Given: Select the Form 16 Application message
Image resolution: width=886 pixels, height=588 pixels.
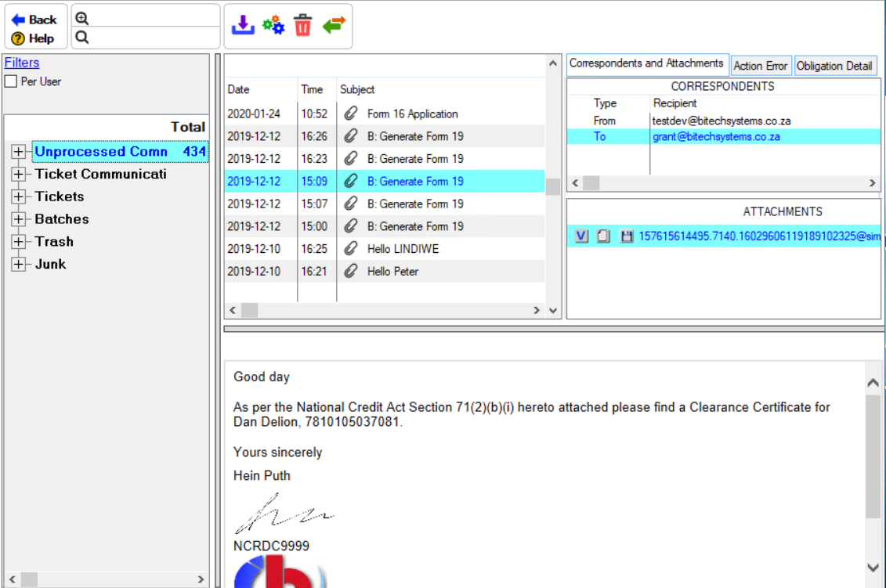Looking at the screenshot, I should click(x=412, y=114).
